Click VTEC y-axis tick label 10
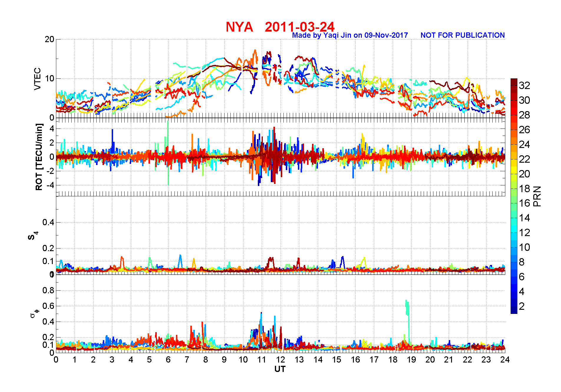The height and width of the screenshot is (392, 561). pyautogui.click(x=49, y=78)
